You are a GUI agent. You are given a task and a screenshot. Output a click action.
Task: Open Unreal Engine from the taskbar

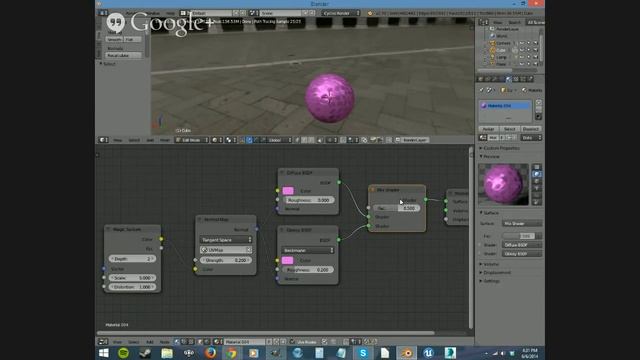428,353
